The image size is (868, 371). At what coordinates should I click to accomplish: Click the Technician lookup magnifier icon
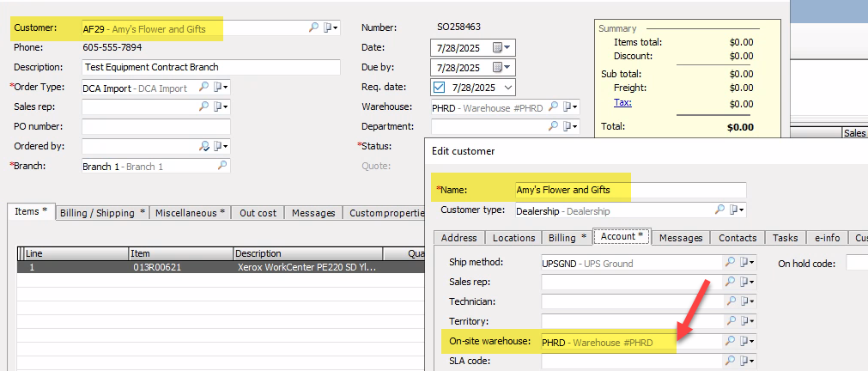click(730, 301)
